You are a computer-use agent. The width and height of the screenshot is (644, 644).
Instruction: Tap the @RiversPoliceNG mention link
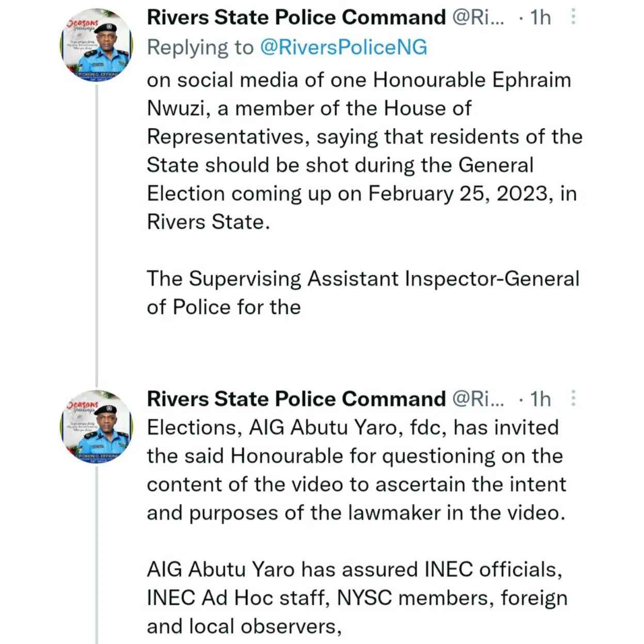[x=343, y=48]
